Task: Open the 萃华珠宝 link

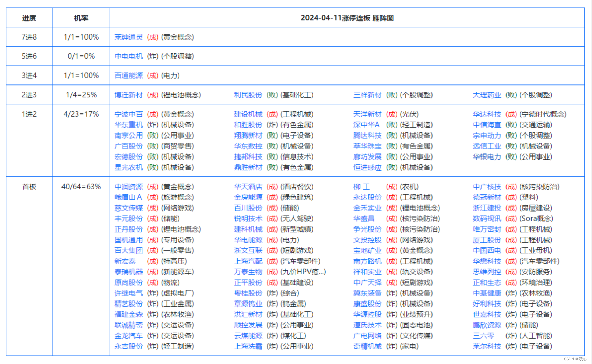Action: pos(367,146)
